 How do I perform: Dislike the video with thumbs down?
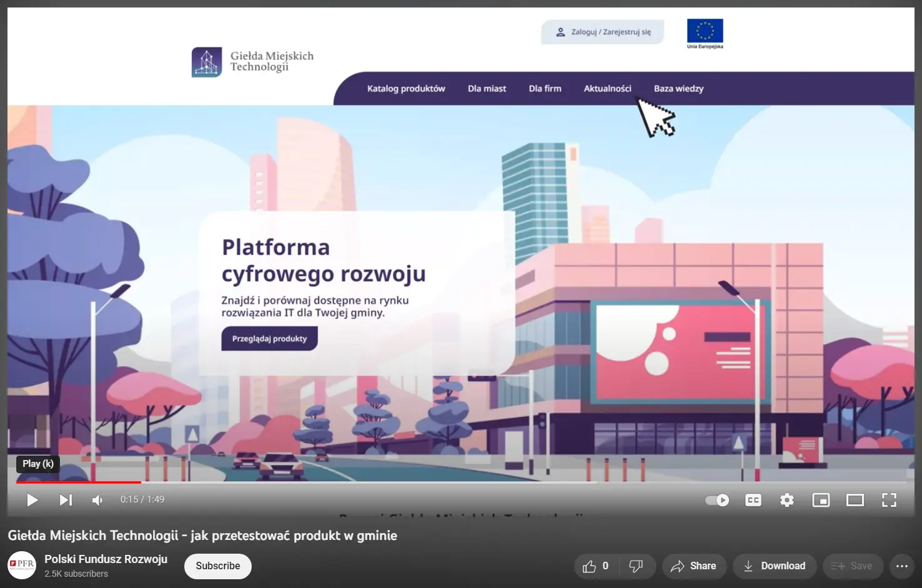coord(636,566)
